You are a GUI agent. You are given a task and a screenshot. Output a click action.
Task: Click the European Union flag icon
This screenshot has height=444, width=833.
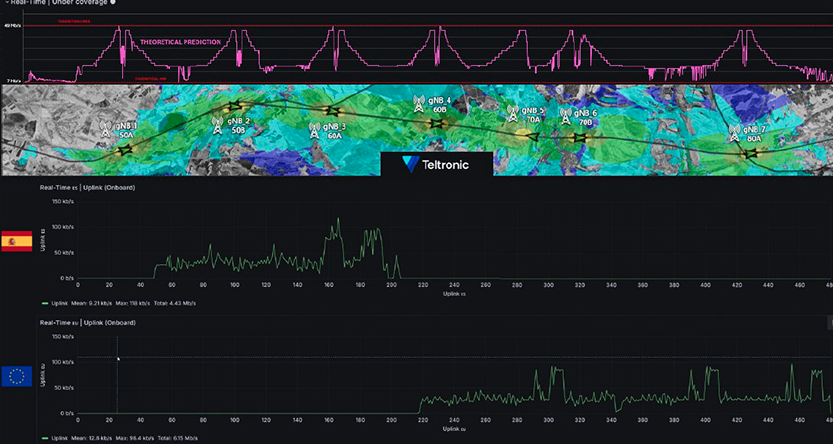click(x=17, y=376)
